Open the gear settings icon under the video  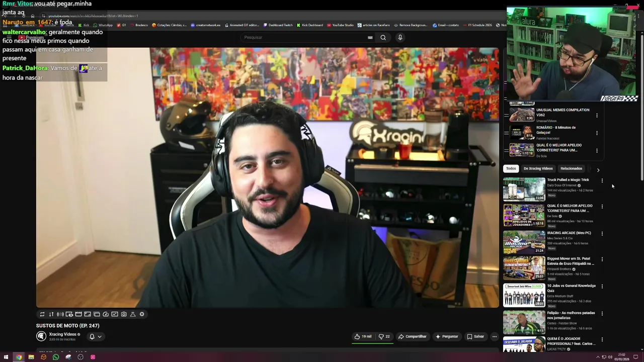click(142, 314)
